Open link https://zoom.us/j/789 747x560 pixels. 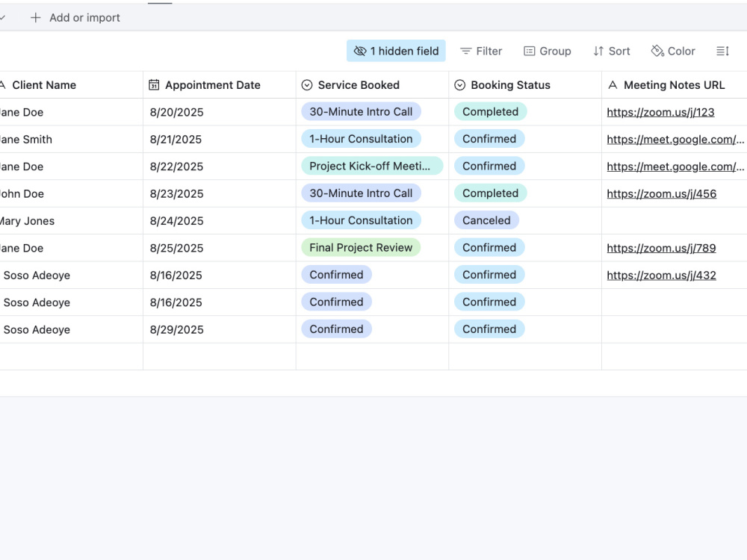[661, 248]
